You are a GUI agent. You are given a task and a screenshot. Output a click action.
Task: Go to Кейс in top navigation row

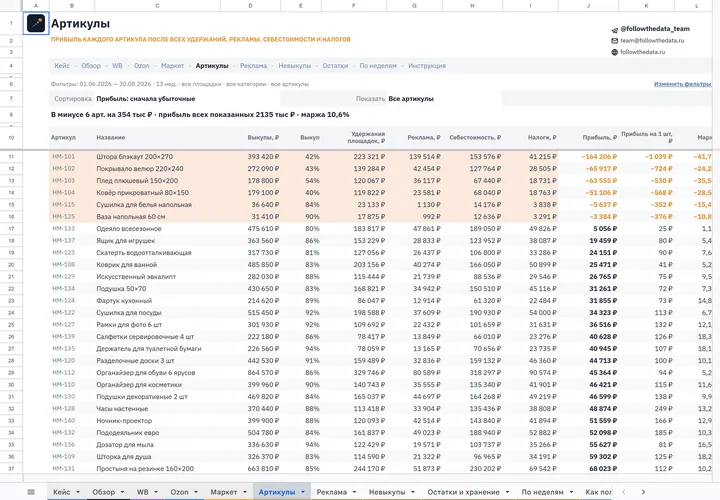click(x=62, y=66)
